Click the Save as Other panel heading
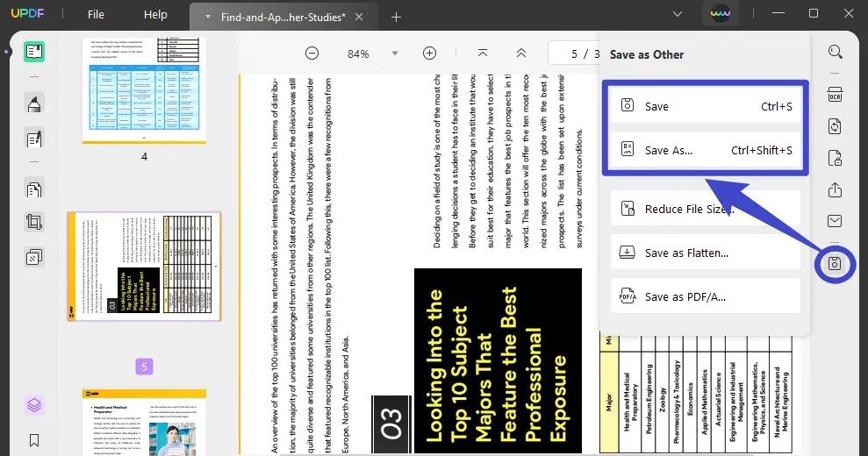The width and height of the screenshot is (868, 456). click(647, 54)
